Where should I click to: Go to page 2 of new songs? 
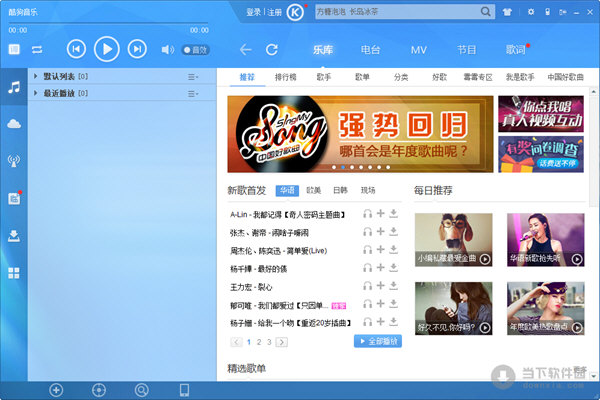[x=259, y=342]
